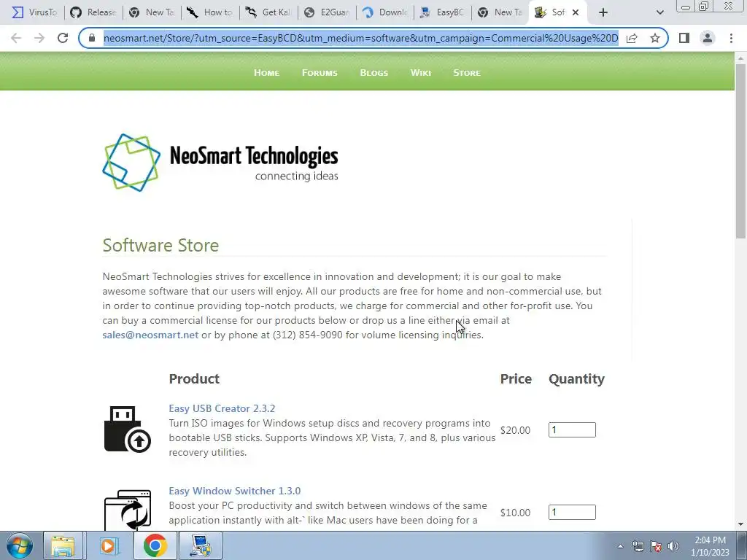Open the Forums navigation link
This screenshot has height=560, width=747.
320,73
